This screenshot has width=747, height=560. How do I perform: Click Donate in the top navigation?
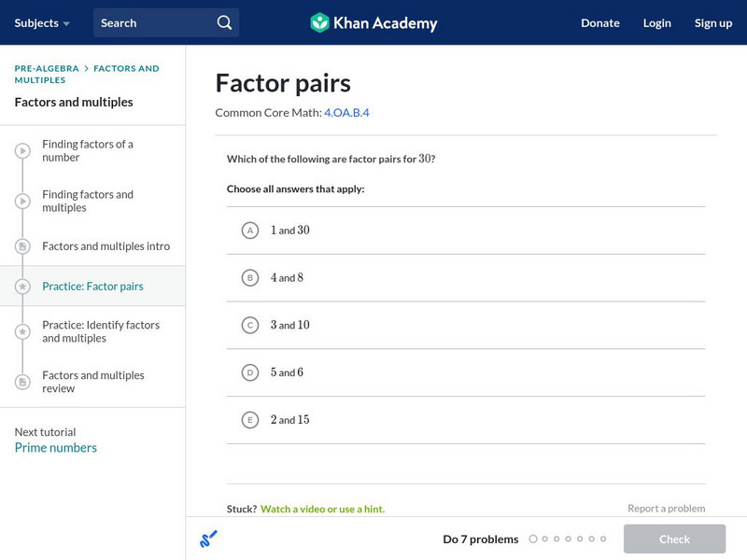point(599,22)
